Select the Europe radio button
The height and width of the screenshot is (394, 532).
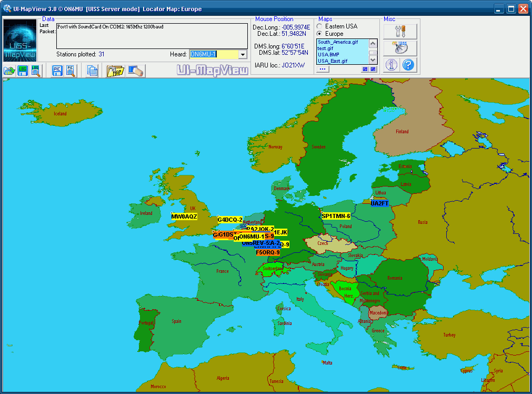coord(319,34)
